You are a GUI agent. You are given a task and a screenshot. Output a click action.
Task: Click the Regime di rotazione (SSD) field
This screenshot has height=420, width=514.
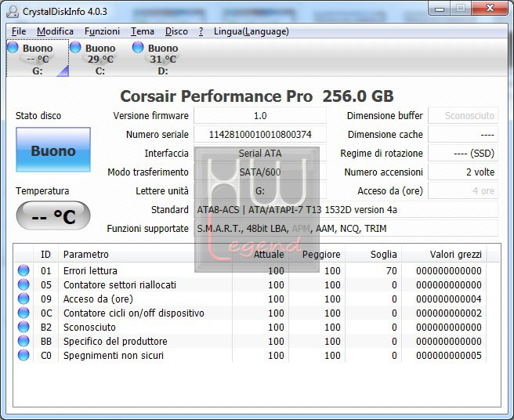463,153
